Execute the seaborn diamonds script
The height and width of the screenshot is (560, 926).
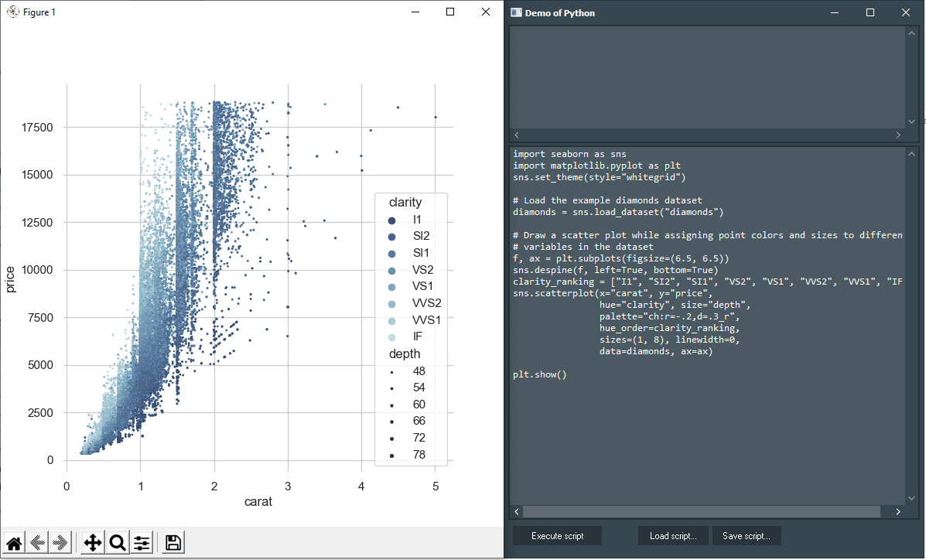point(556,535)
